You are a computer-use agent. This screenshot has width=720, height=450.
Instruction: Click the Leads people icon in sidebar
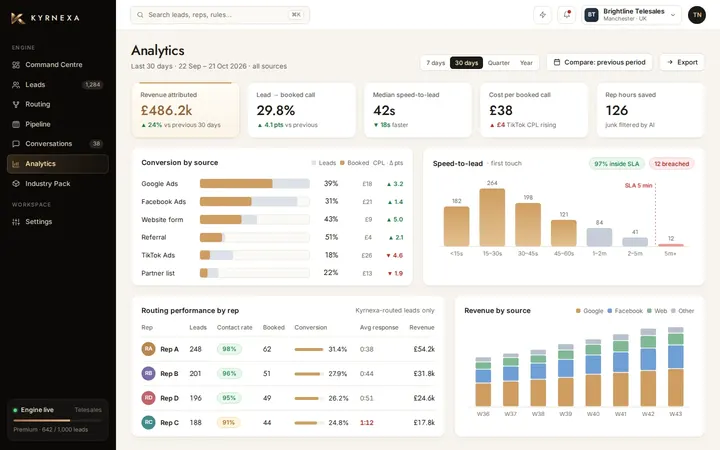click(16, 84)
